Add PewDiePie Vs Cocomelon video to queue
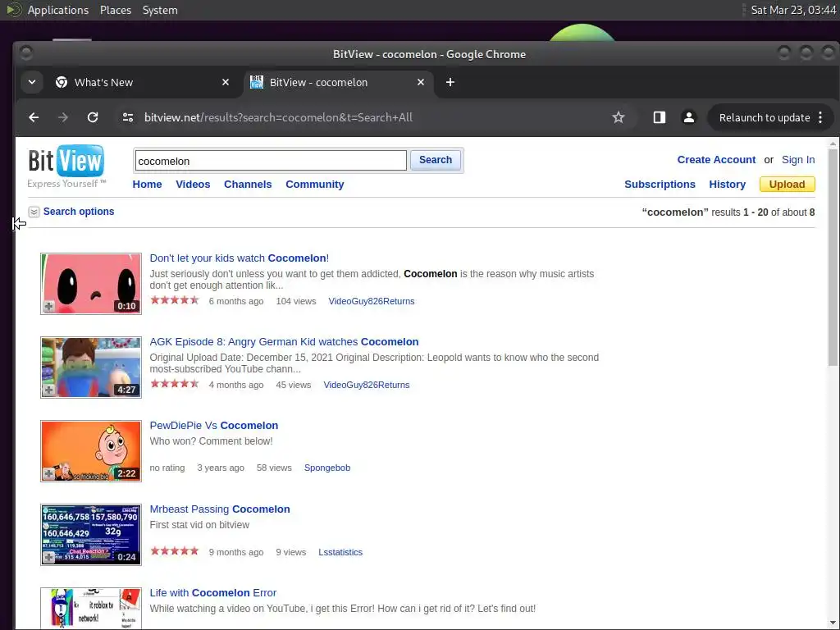This screenshot has width=840, height=630. 48,473
